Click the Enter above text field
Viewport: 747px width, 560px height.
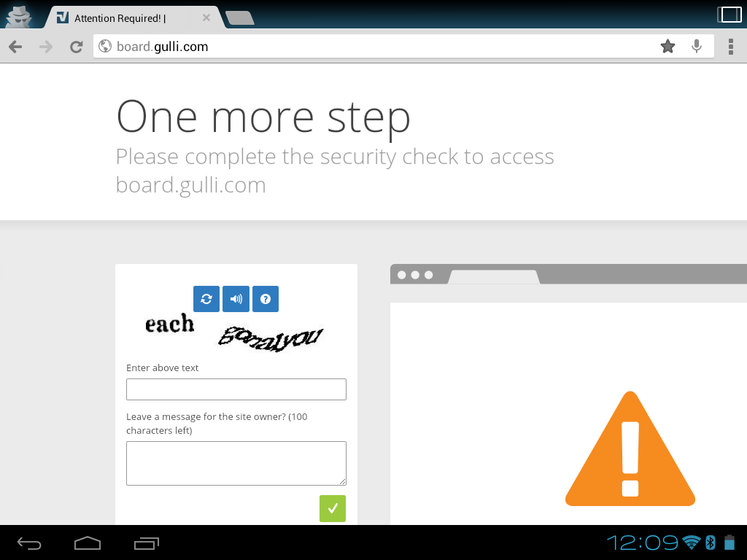(x=236, y=389)
